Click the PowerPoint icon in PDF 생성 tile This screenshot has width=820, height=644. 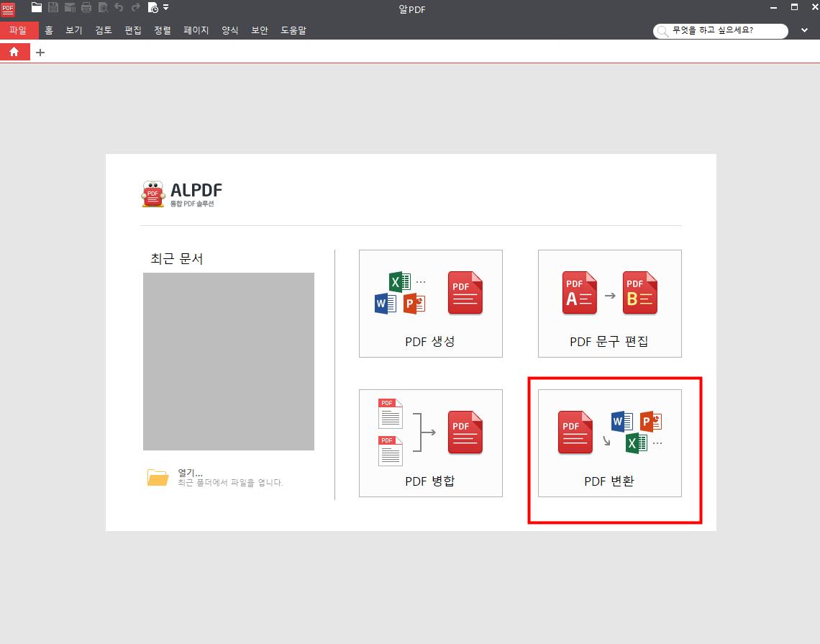(x=414, y=304)
